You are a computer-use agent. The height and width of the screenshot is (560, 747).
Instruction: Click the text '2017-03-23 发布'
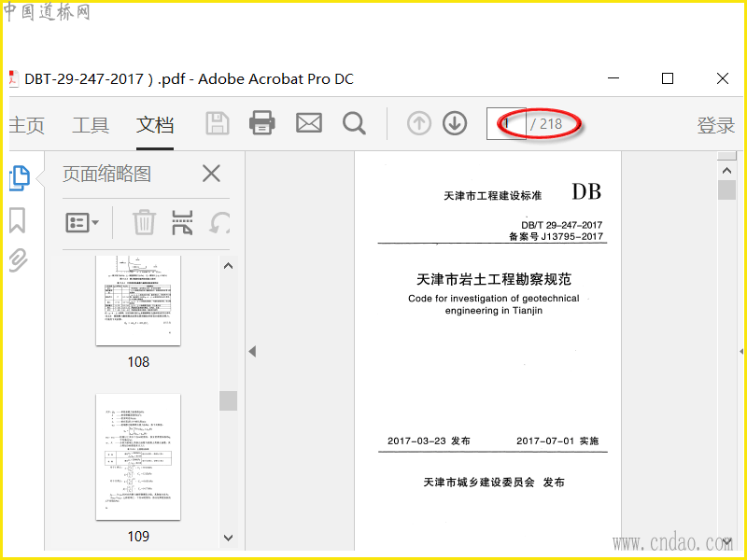[x=429, y=441]
